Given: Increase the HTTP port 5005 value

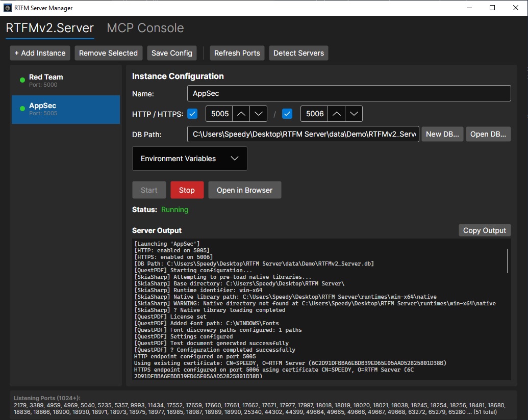Looking at the screenshot, I should tap(241, 114).
